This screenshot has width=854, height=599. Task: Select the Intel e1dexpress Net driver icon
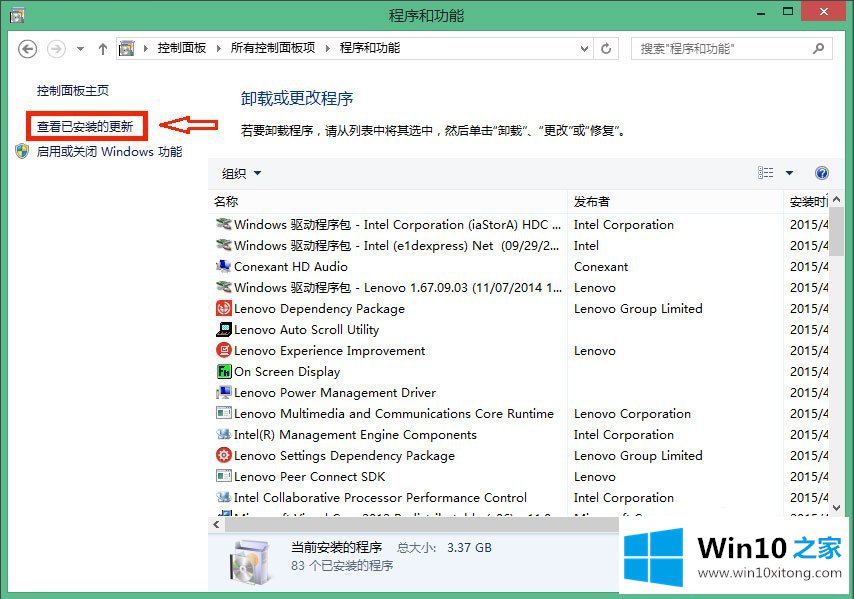point(223,245)
